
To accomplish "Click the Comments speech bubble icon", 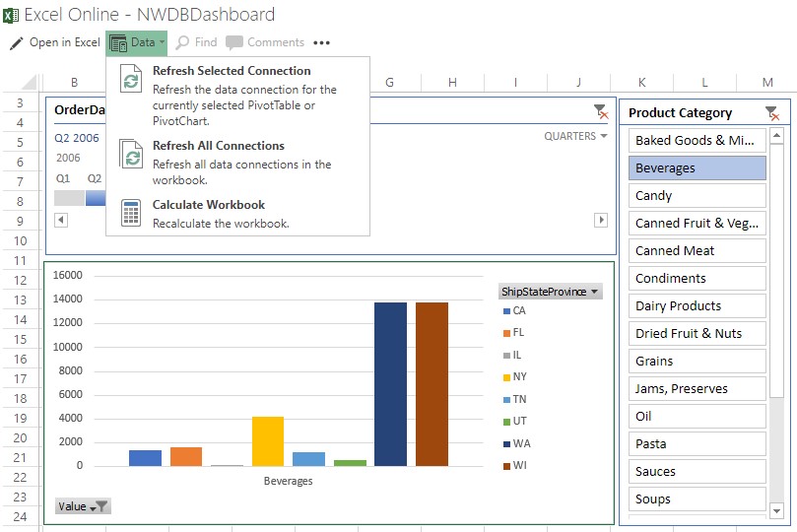I will pyautogui.click(x=233, y=42).
